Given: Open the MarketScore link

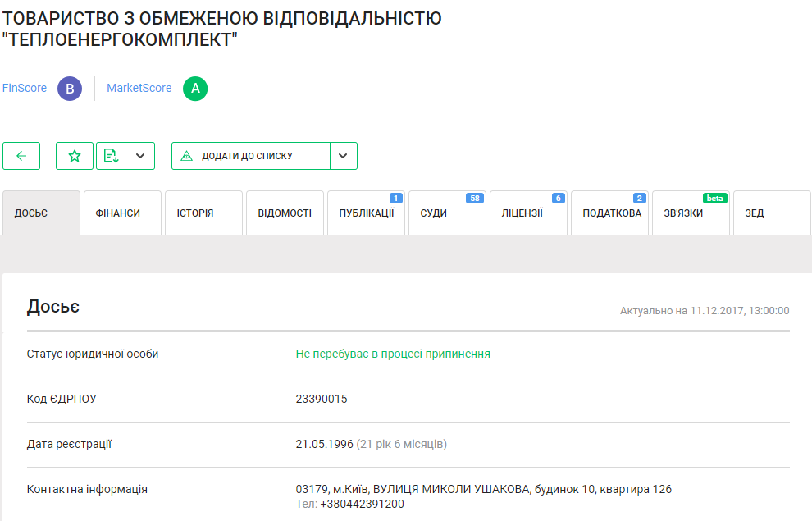Looking at the screenshot, I should pyautogui.click(x=139, y=89).
